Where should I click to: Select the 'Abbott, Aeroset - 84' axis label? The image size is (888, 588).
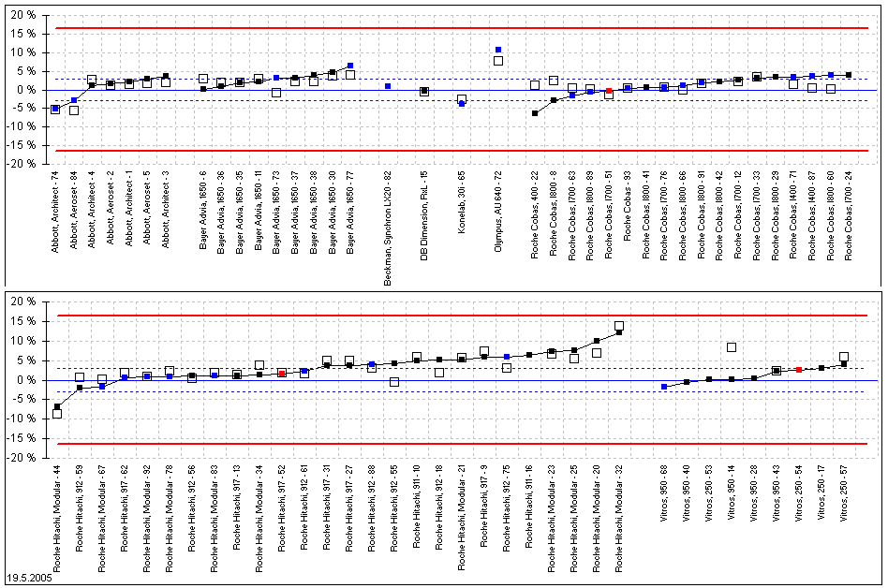[x=74, y=210]
